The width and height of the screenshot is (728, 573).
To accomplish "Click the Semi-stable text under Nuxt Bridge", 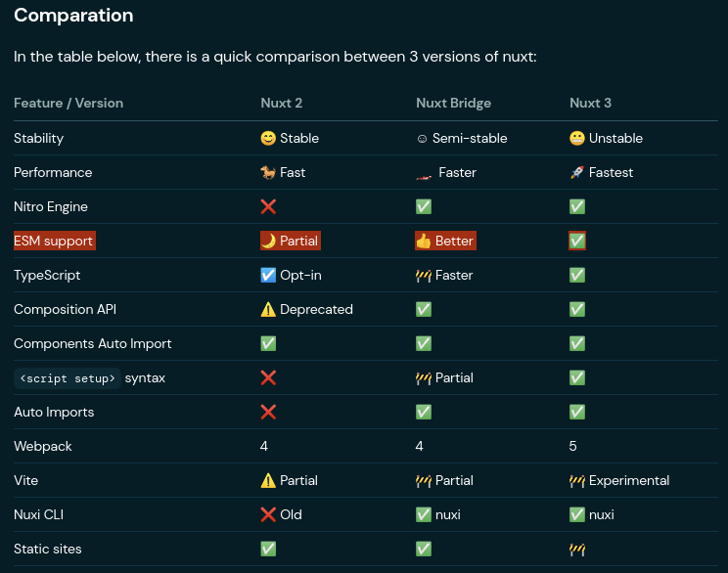I will (x=470, y=138).
